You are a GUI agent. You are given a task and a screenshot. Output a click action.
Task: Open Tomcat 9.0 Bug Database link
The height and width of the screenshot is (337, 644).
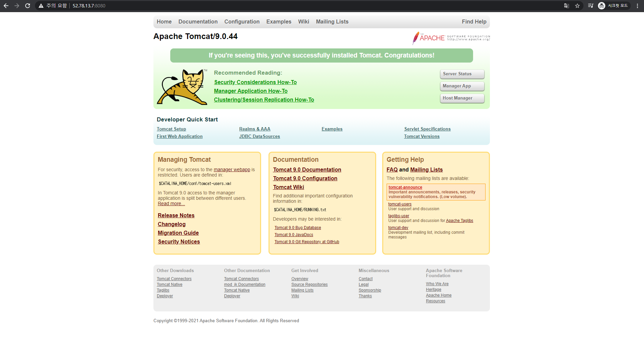(298, 228)
